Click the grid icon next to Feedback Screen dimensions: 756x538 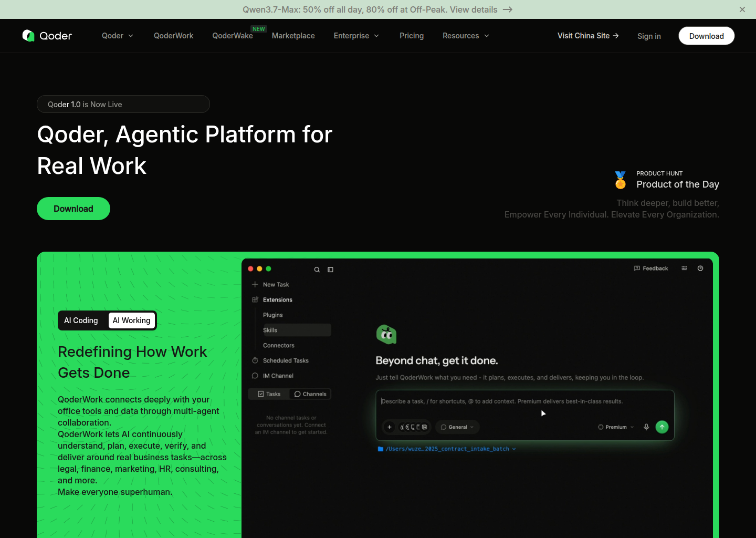pos(684,268)
